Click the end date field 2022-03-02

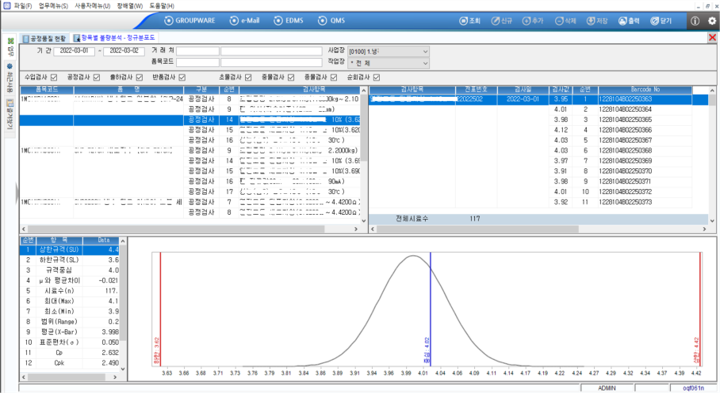[124, 51]
